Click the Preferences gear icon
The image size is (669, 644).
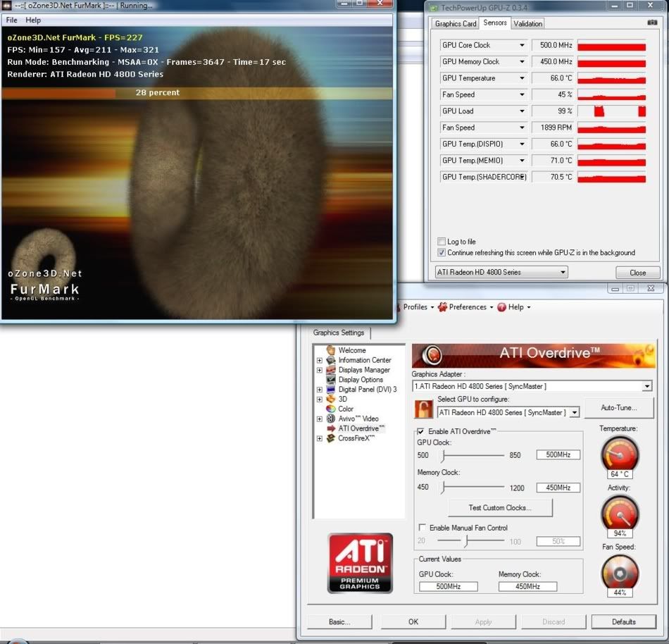coord(442,307)
